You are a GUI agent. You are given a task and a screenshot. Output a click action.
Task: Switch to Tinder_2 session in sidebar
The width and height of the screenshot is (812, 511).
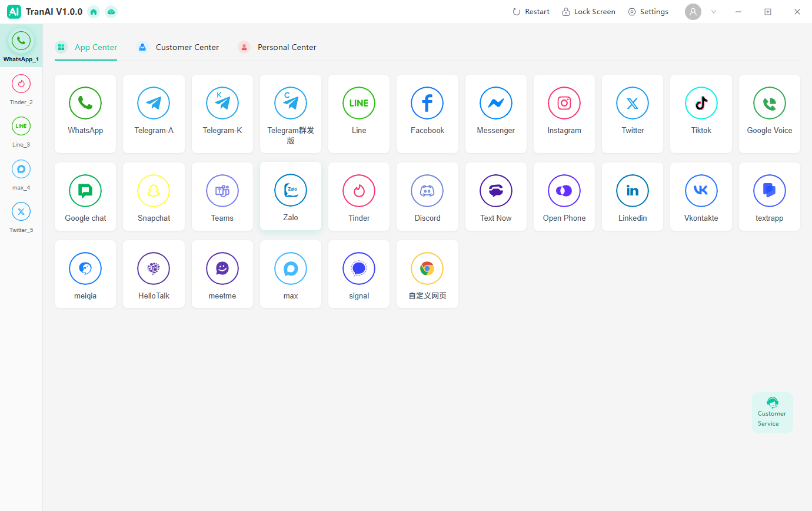click(x=21, y=89)
